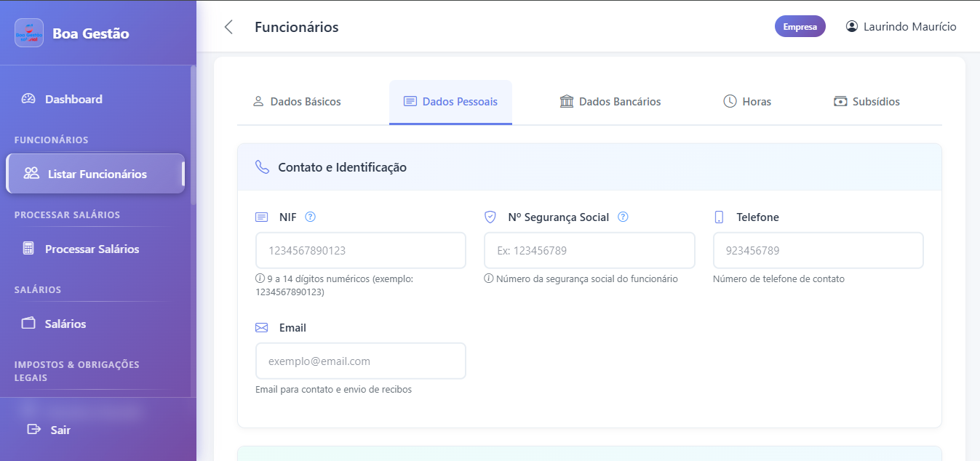Select the Listar Funcionários people icon
The width and height of the screenshot is (980, 461).
[x=30, y=174]
